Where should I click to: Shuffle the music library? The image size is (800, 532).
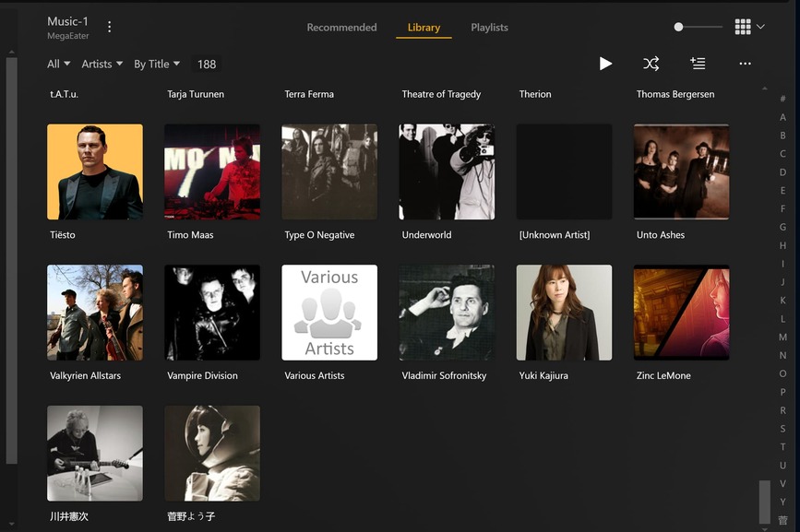651,64
